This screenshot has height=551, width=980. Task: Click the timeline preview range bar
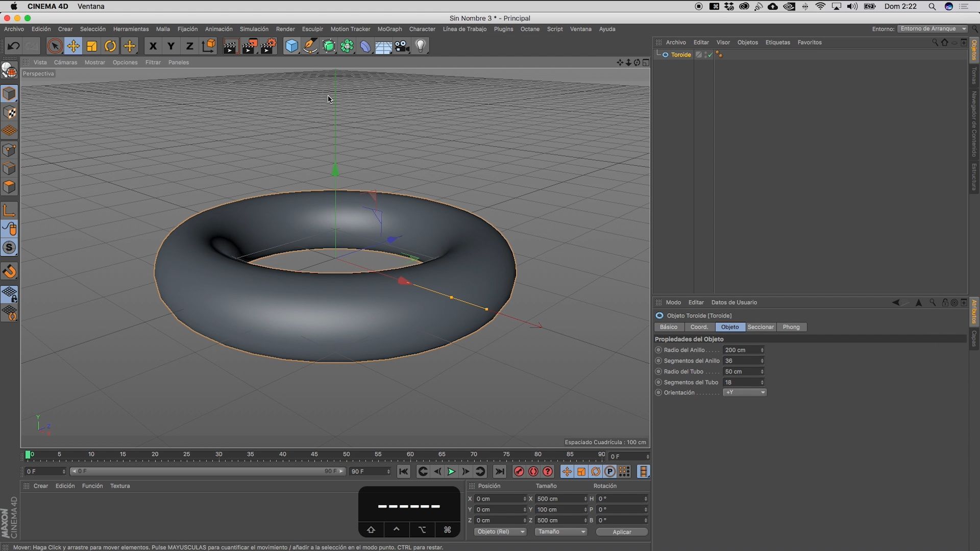(207, 471)
